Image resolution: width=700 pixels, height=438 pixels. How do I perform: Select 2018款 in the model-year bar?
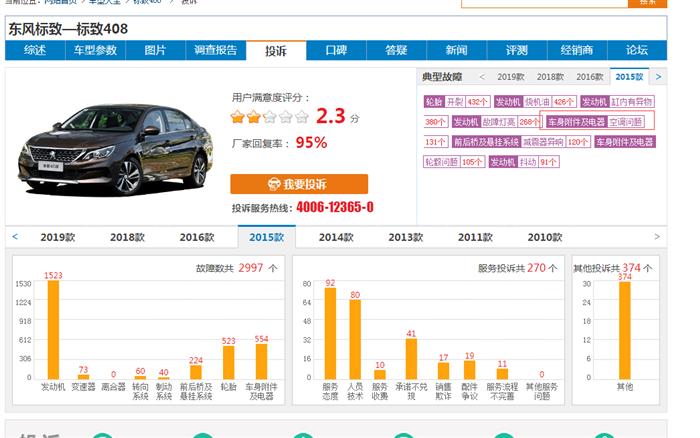pos(127,237)
